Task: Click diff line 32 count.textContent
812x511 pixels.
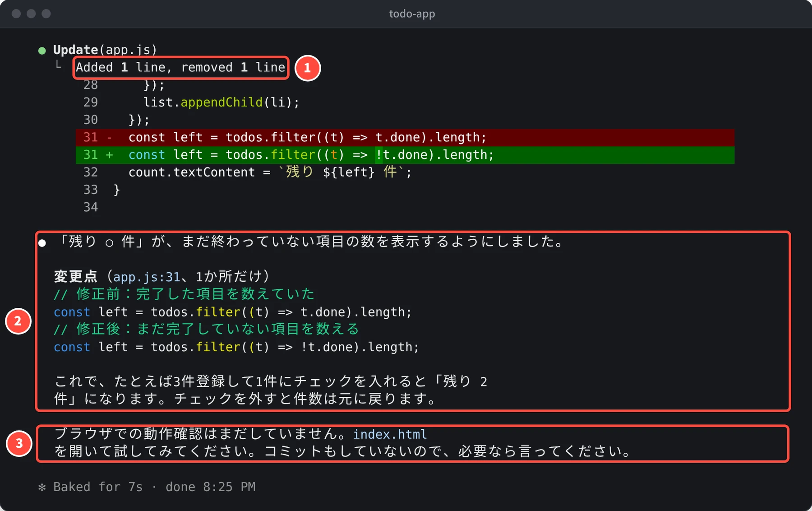Action: 270,172
